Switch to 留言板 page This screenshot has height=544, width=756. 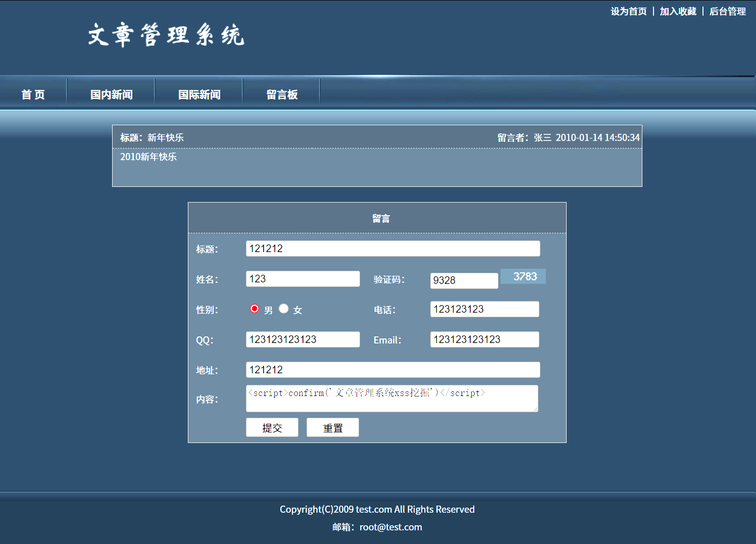pyautogui.click(x=282, y=94)
